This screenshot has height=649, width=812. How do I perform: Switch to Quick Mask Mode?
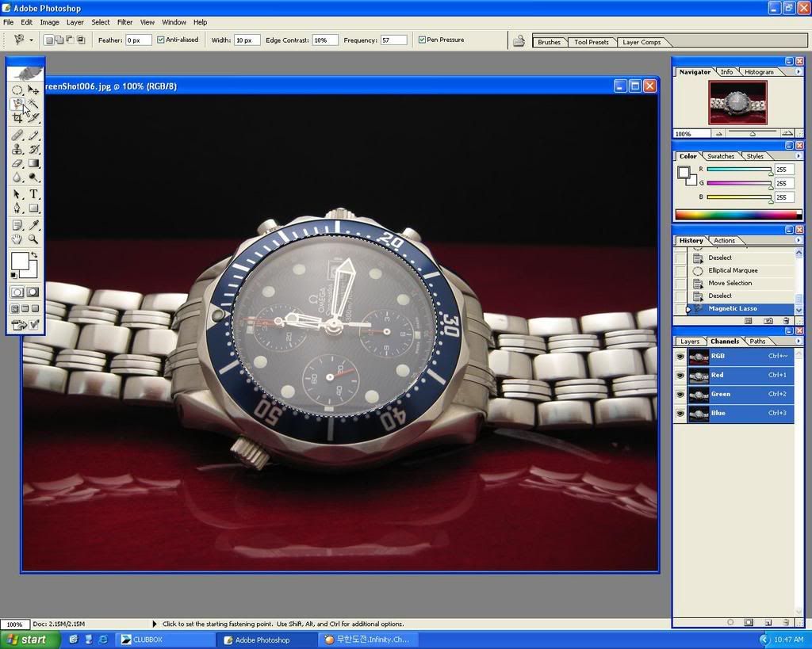click(33, 292)
